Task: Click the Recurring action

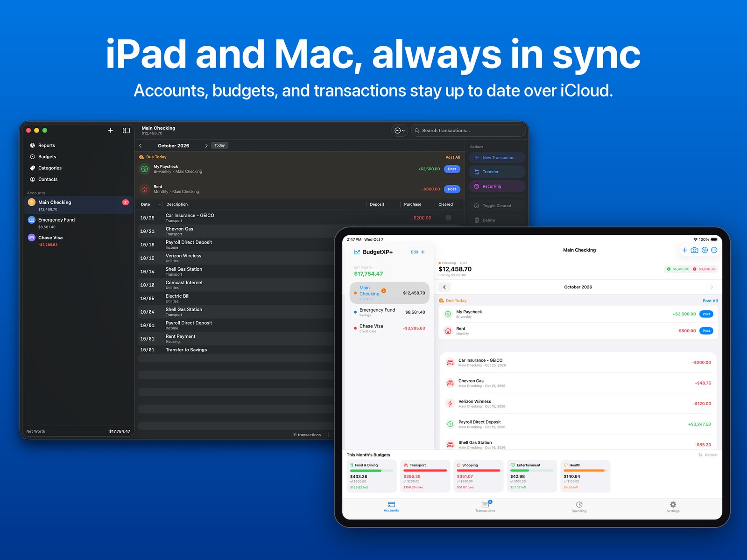Action: pos(497,186)
